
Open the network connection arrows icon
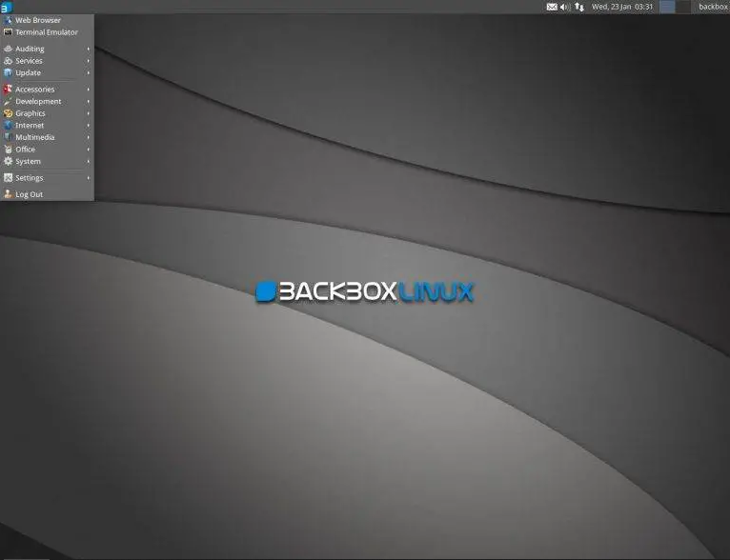tap(579, 7)
